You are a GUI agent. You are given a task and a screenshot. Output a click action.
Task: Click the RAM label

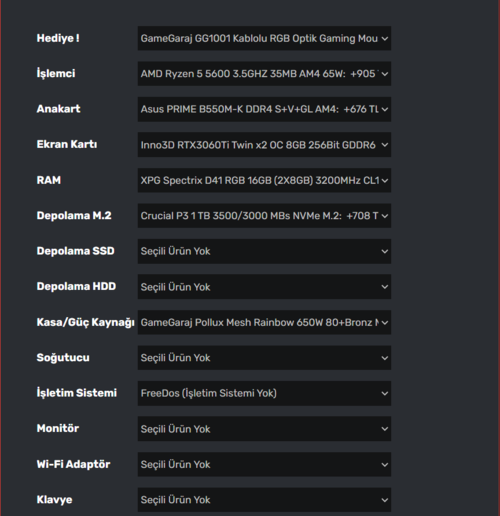[49, 180]
